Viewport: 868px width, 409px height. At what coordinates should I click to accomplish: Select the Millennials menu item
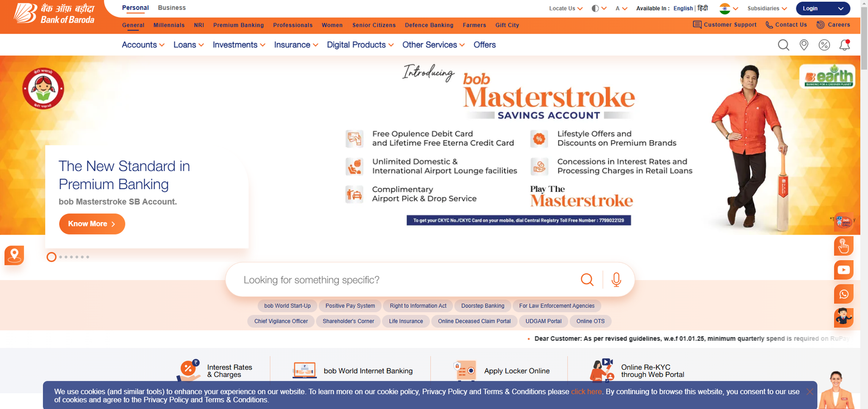[169, 25]
